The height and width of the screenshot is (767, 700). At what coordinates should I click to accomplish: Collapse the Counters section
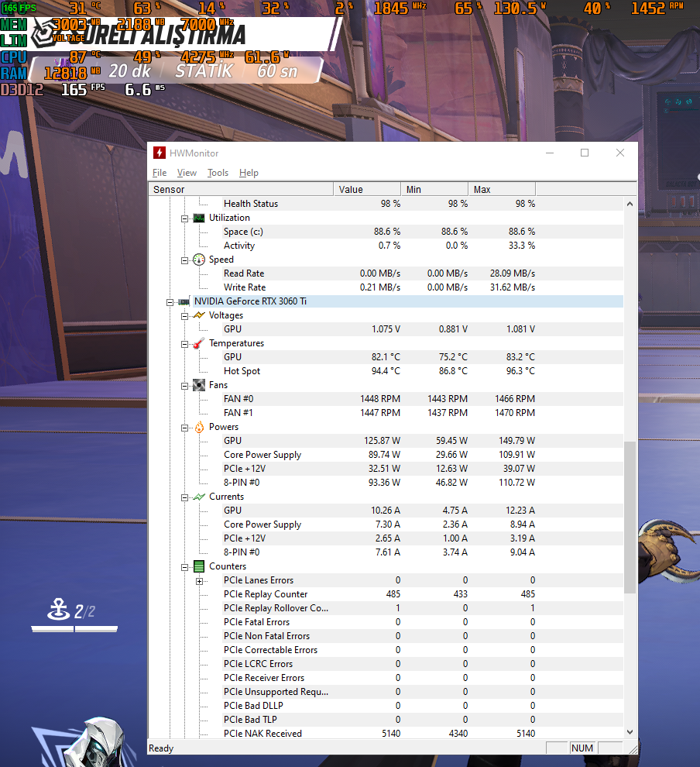coord(184,567)
